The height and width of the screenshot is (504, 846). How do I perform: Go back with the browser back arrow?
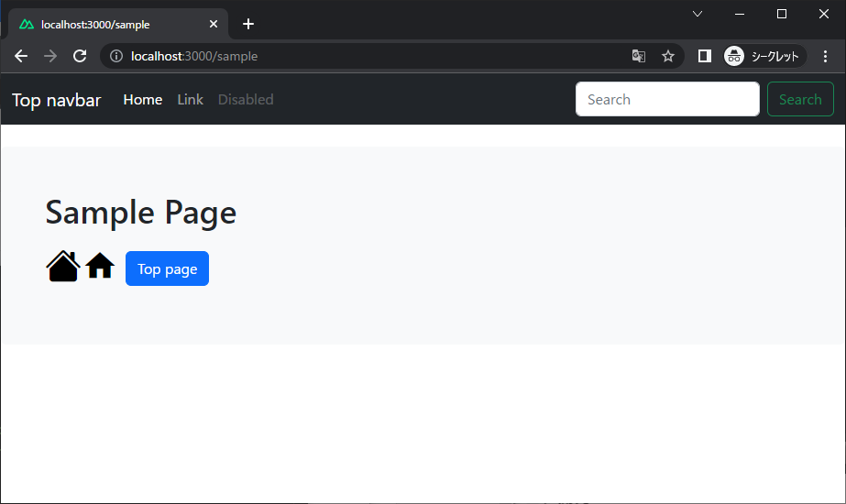pyautogui.click(x=21, y=56)
